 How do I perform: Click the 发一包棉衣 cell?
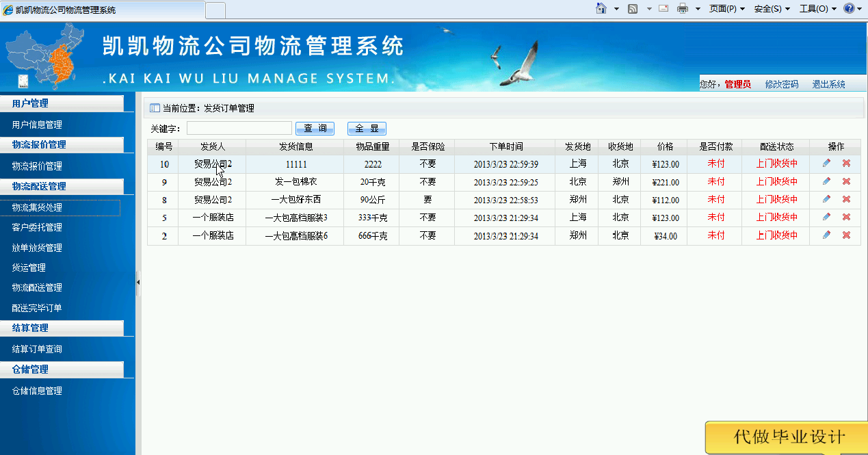(295, 182)
